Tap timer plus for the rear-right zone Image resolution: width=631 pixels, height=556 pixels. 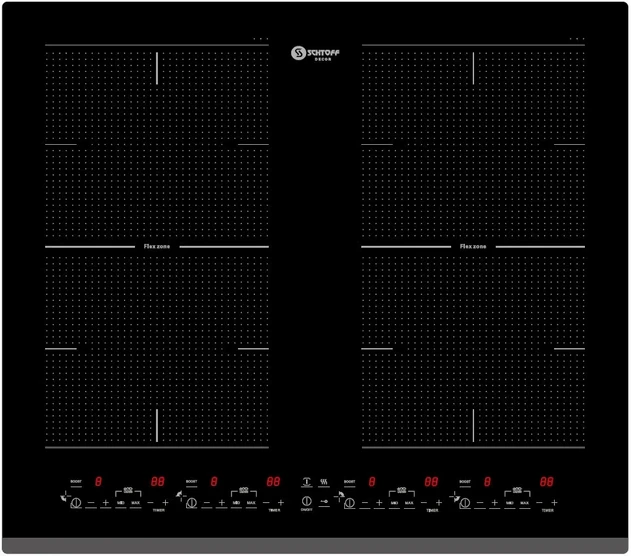click(439, 502)
